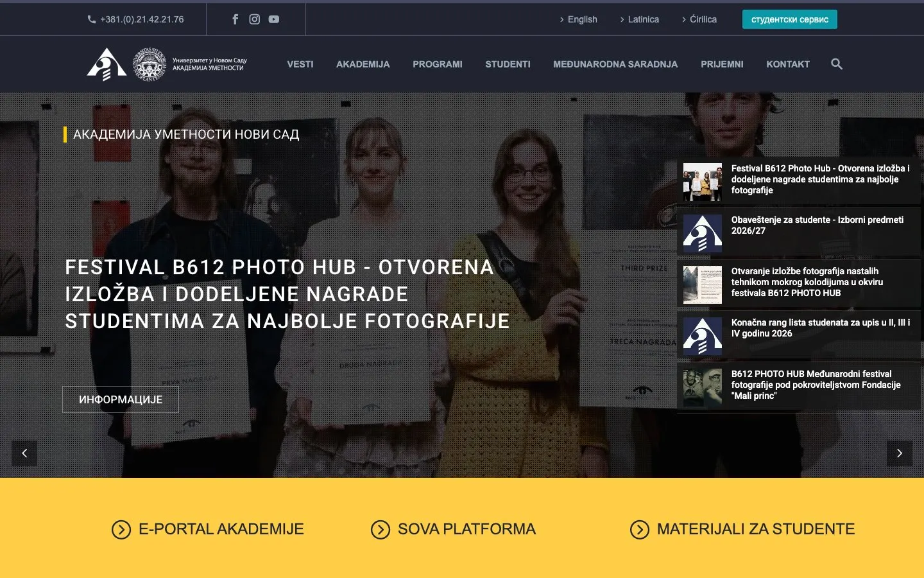Viewport: 924px width, 578px height.
Task: Open the Obaveštenje za studente Izborni predmeti headline
Action: (817, 225)
